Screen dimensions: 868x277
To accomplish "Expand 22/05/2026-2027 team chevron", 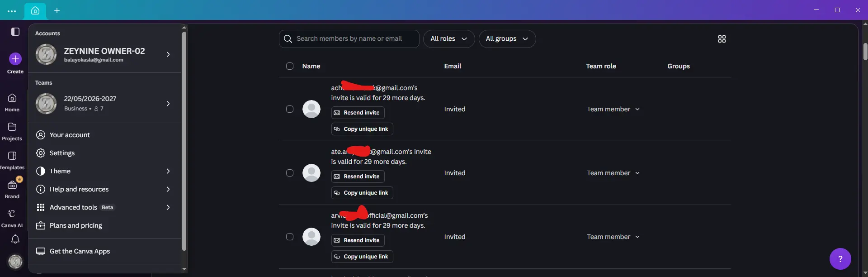I will point(168,104).
